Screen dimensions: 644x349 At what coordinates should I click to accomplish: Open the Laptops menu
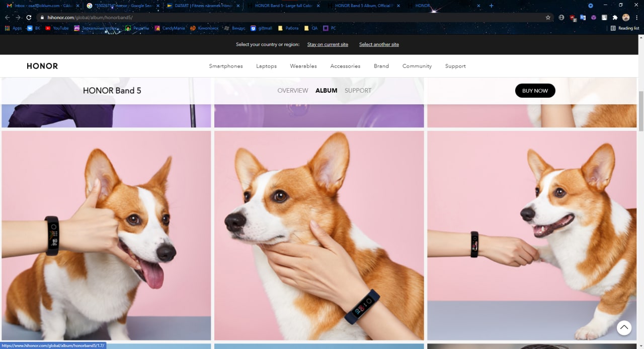pos(266,66)
